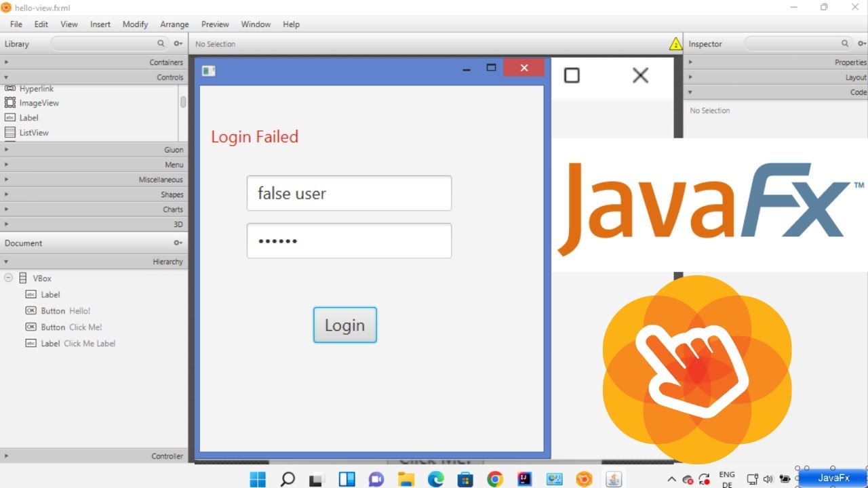Click the username field containing false user

click(349, 193)
